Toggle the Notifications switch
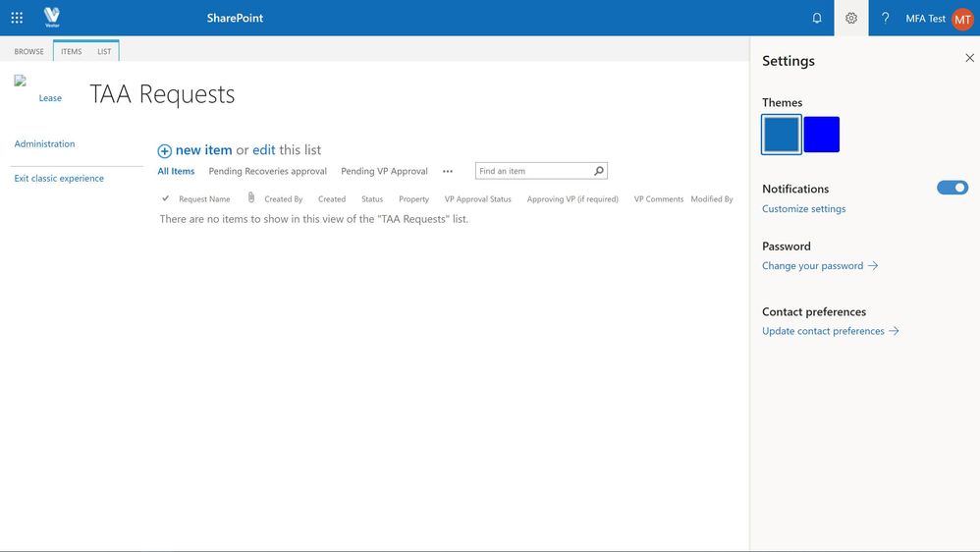980x552 pixels. coord(952,188)
